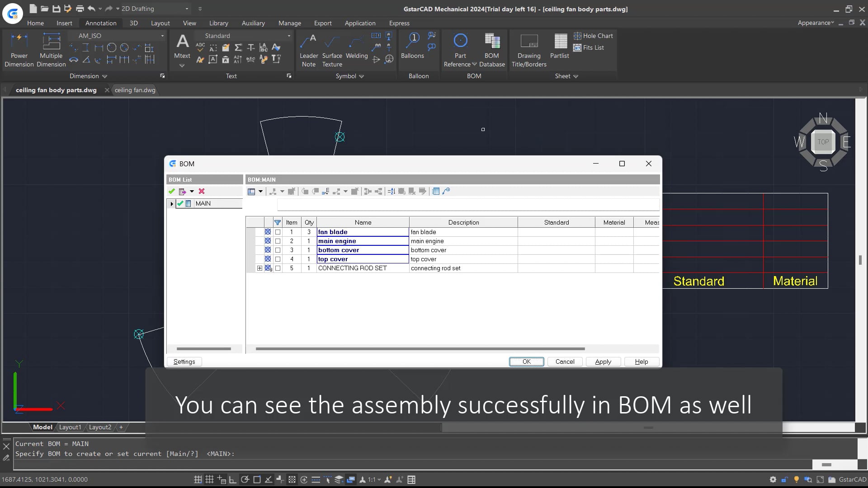Toggle visibility icon on main engine row
The width and height of the screenshot is (868, 488).
267,241
